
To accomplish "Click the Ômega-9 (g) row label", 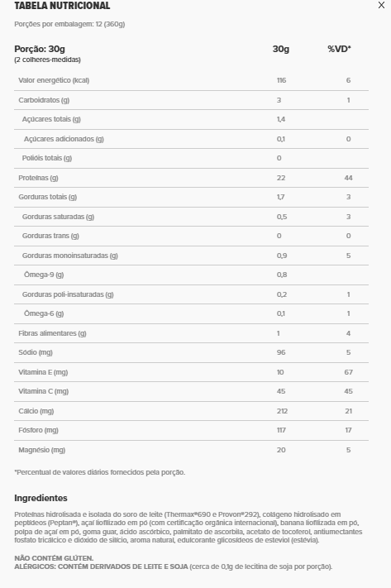I will (x=44, y=275).
